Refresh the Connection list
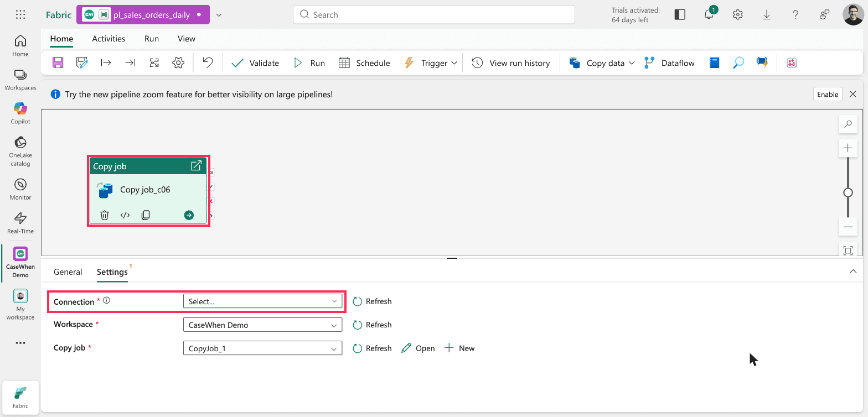This screenshot has width=868, height=417. coord(372,301)
